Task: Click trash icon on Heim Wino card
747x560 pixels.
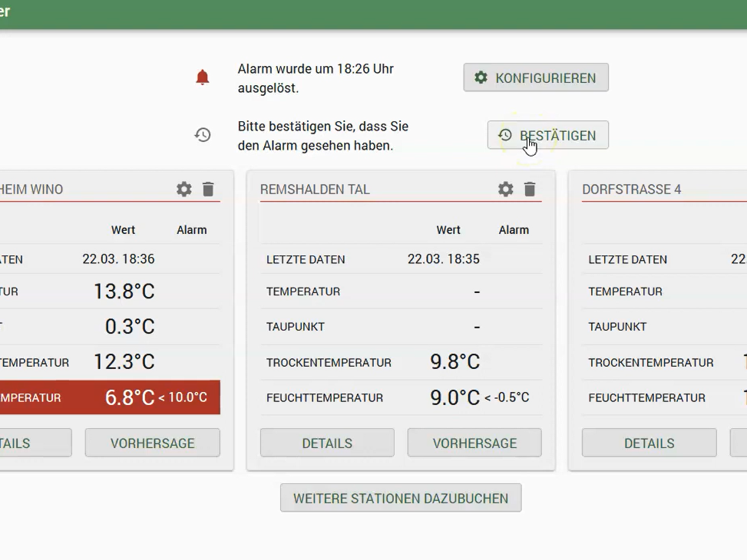Action: click(x=208, y=189)
